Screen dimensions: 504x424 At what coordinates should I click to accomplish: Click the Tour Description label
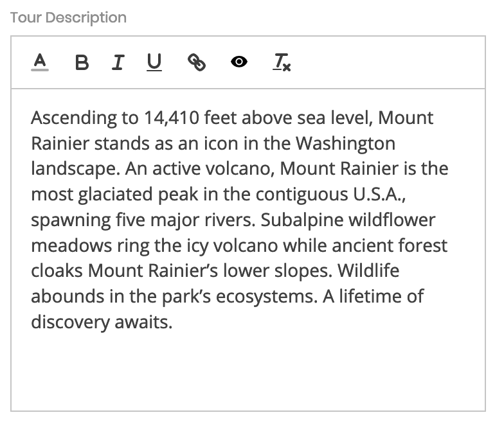pyautogui.click(x=68, y=18)
